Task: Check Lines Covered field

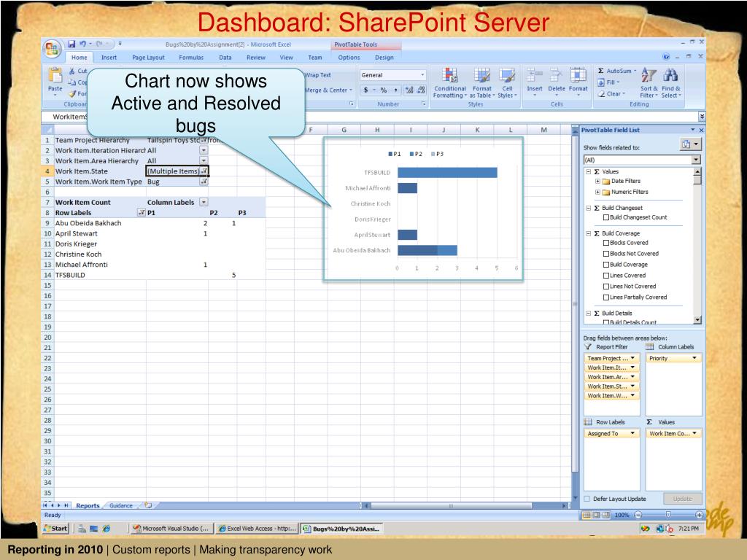Action: coord(606,275)
